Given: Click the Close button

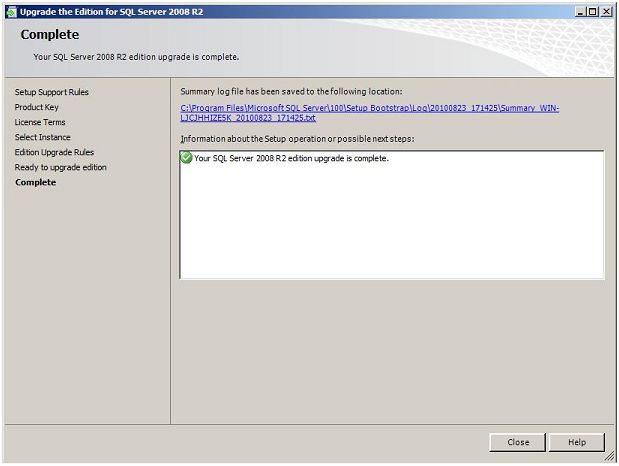Looking at the screenshot, I should [518, 442].
